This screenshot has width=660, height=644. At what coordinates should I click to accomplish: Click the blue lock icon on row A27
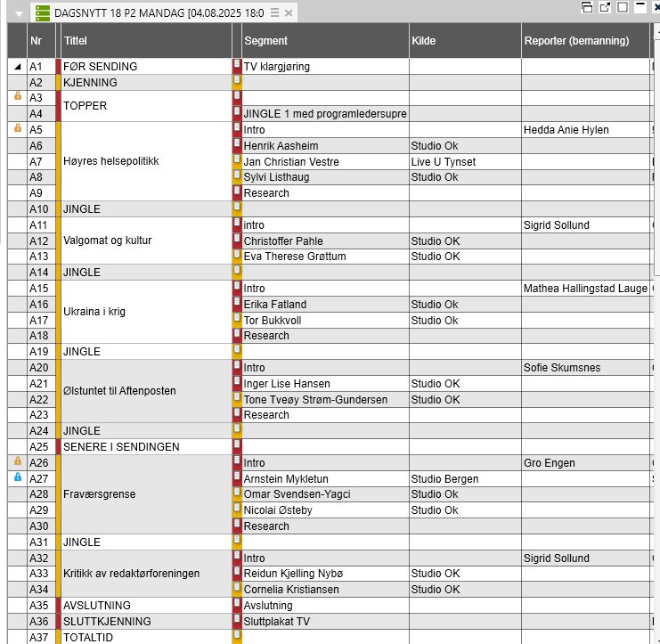(18, 477)
